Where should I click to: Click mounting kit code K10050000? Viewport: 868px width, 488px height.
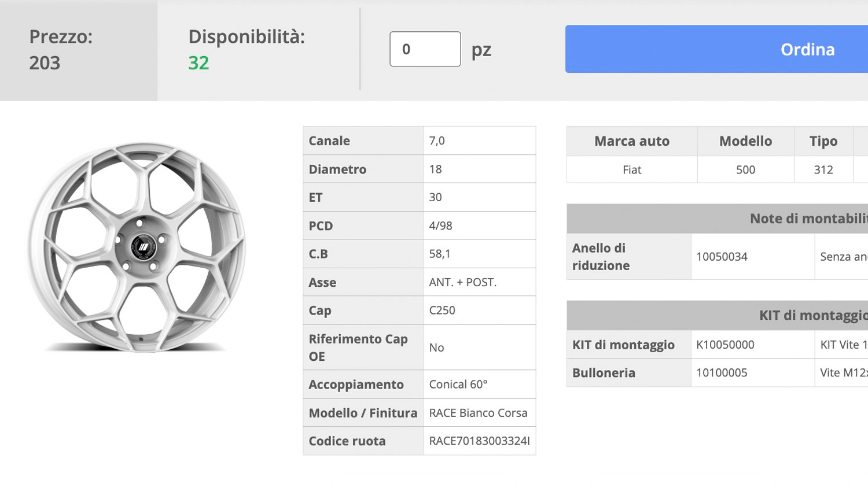pyautogui.click(x=725, y=345)
